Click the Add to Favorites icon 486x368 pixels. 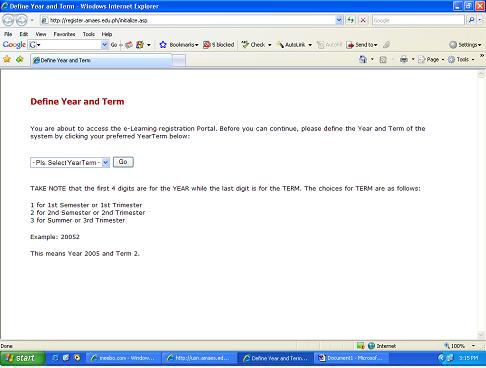(20, 60)
